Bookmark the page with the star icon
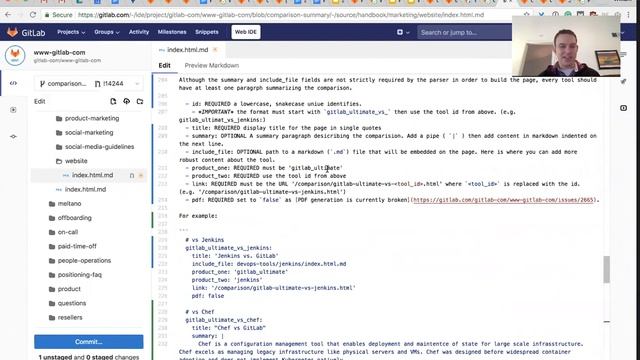Viewport: 640px width, 360px height. [527, 15]
